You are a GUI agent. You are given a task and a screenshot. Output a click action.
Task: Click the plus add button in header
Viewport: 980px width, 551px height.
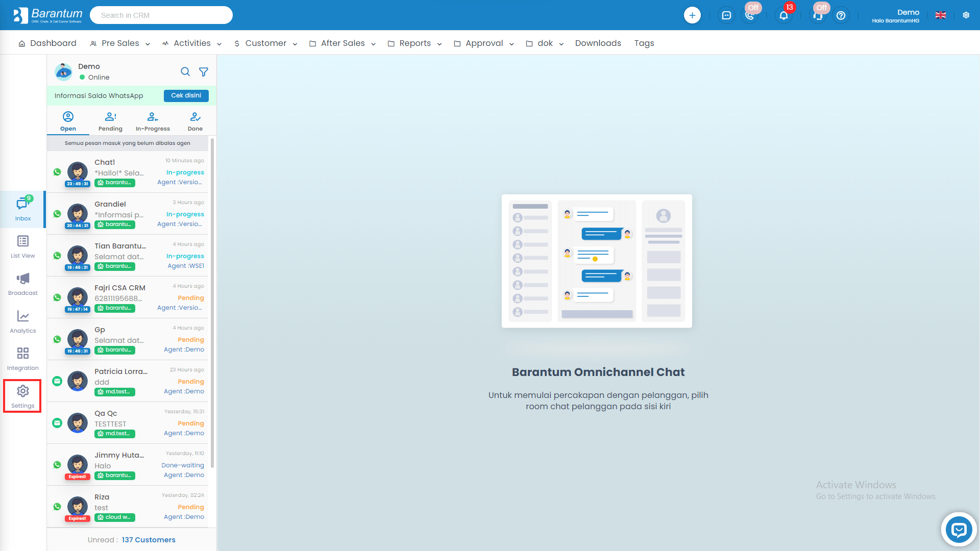point(692,15)
